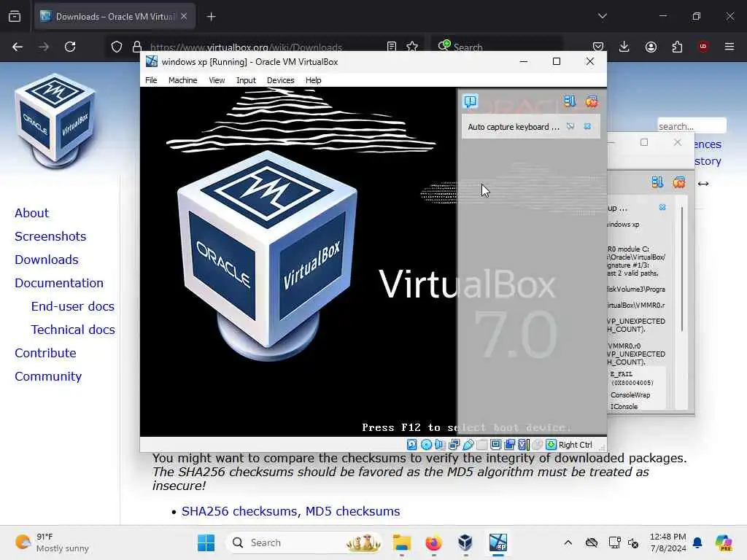Click the Right Ctrl host key label
The image size is (747, 560).
576,445
